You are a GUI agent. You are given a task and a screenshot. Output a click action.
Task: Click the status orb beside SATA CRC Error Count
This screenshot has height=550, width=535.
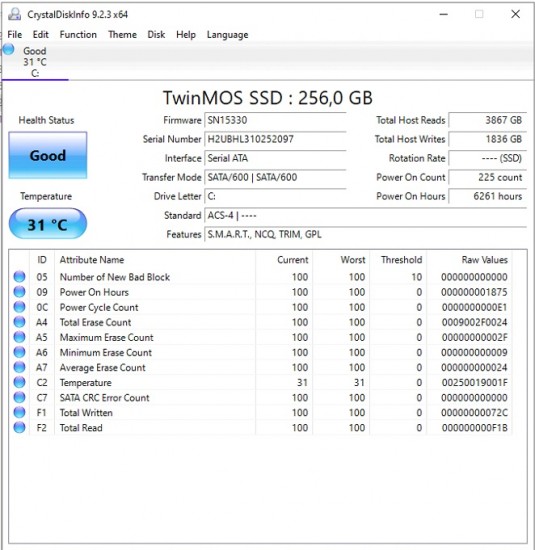(19, 397)
